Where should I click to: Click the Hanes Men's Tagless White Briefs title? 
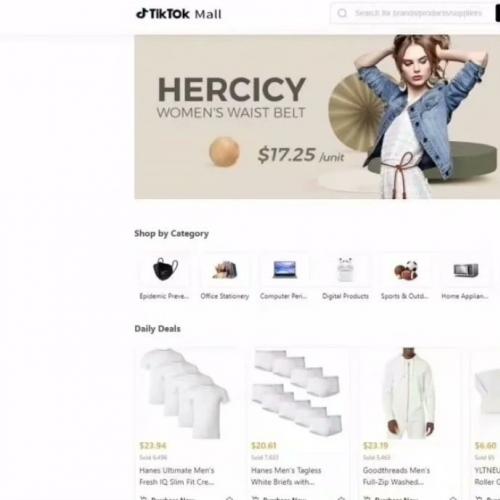[x=286, y=476]
